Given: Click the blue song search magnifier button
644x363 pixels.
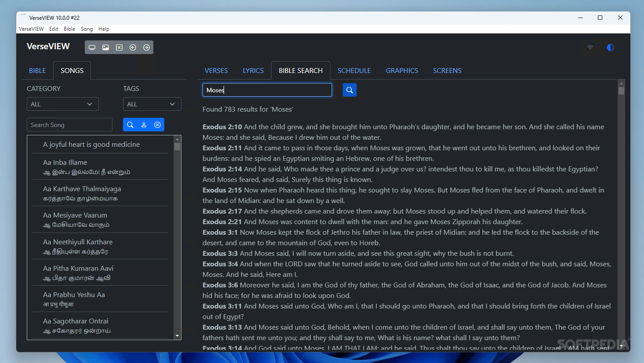Looking at the screenshot, I should pyautogui.click(x=130, y=125).
